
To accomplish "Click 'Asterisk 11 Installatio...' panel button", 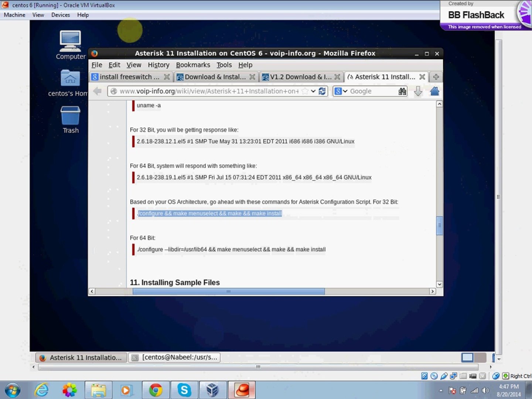I will click(81, 357).
